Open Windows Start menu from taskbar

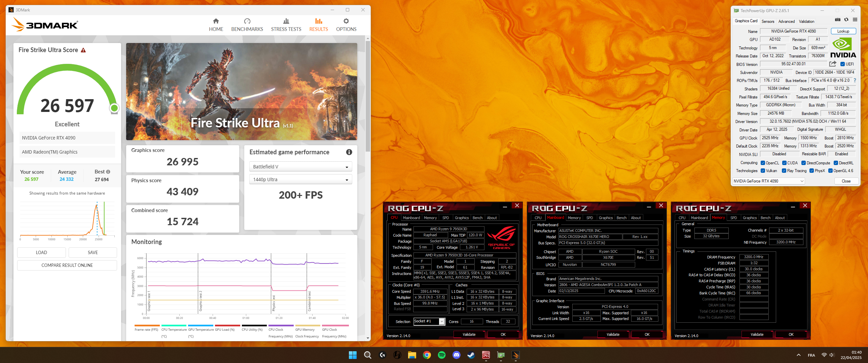tap(353, 355)
